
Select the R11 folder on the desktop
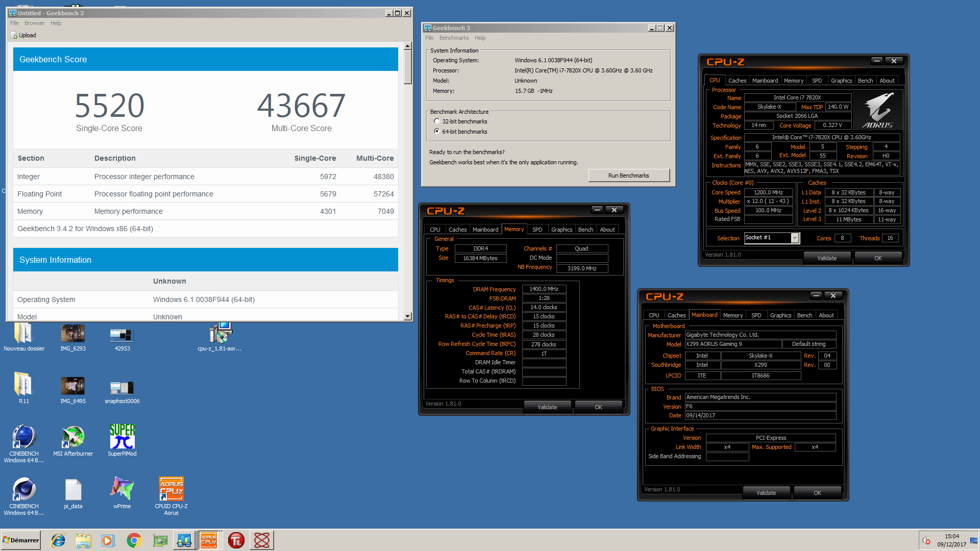coord(23,388)
